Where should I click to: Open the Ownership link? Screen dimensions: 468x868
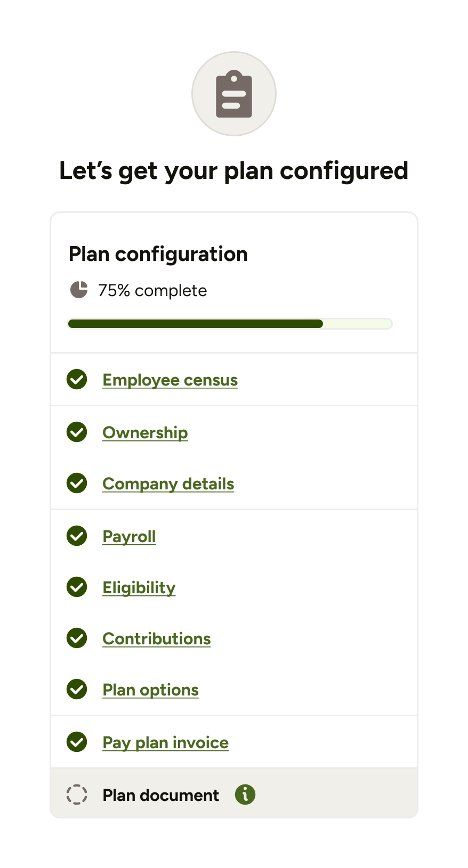point(145,432)
